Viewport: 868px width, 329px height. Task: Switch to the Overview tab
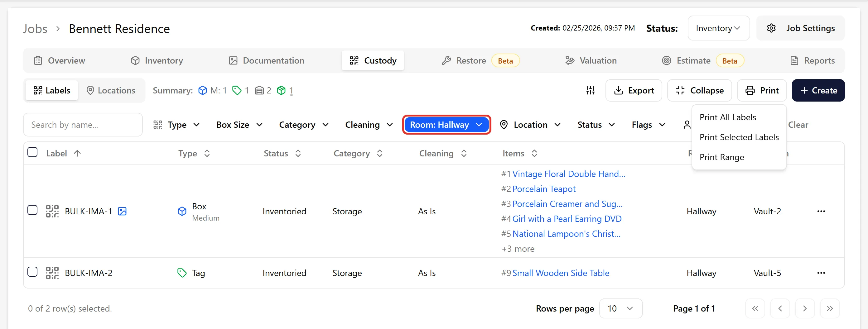[x=60, y=61]
